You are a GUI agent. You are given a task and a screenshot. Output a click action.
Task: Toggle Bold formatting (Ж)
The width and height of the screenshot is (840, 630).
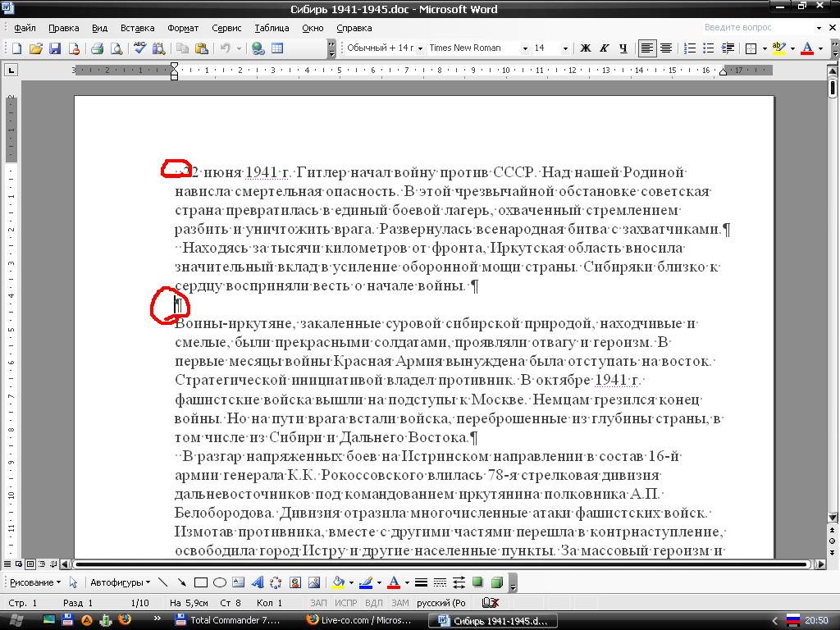pyautogui.click(x=586, y=48)
